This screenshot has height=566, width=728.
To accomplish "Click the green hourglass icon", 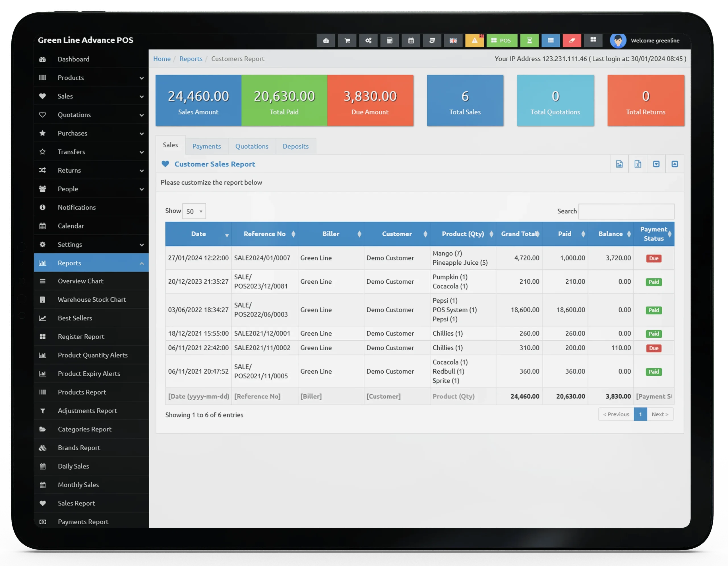I will [529, 40].
